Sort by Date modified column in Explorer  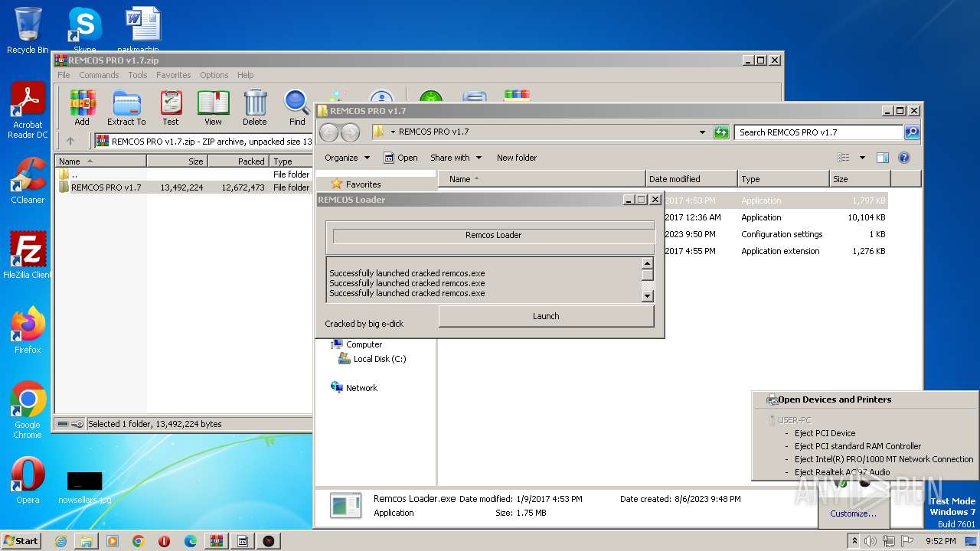click(691, 179)
